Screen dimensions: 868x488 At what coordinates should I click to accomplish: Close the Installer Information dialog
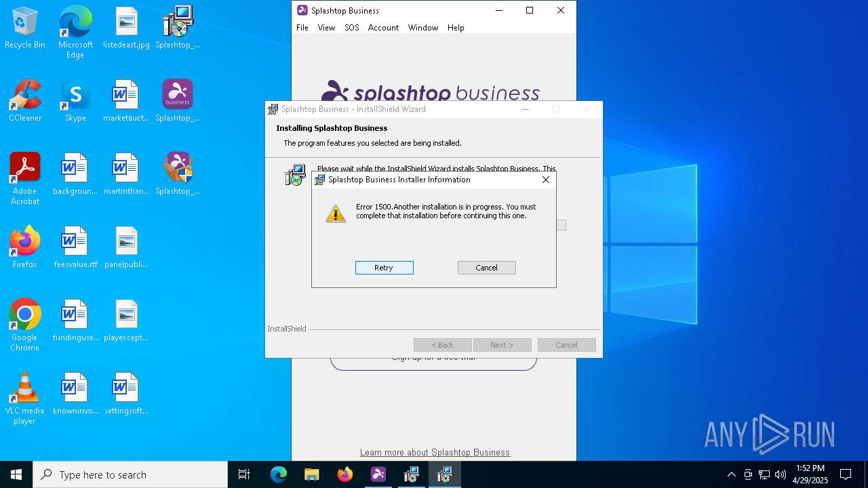(x=546, y=180)
